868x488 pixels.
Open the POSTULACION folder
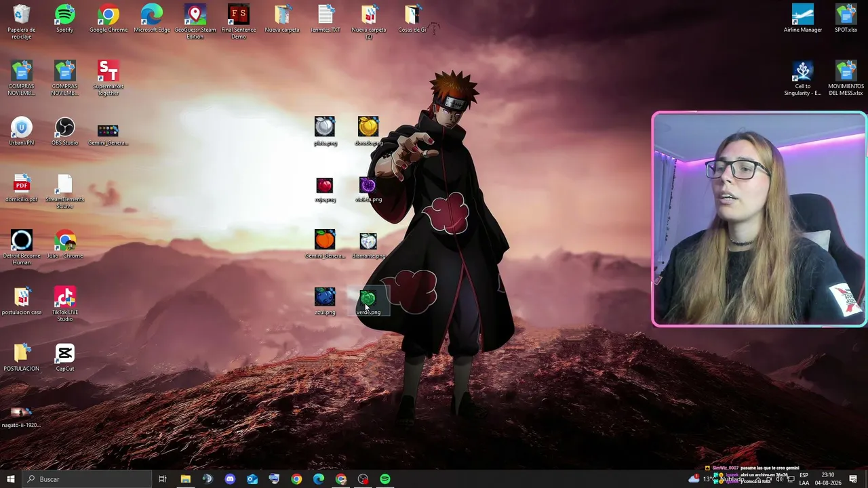(21, 357)
